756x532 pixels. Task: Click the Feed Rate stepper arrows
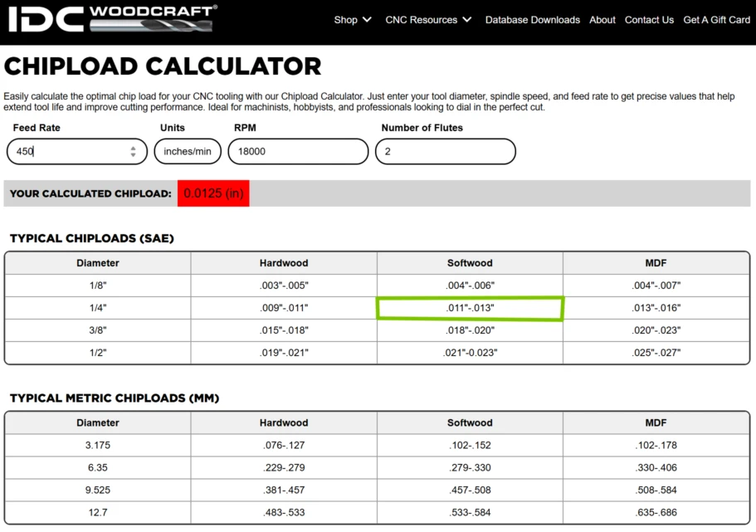133,151
